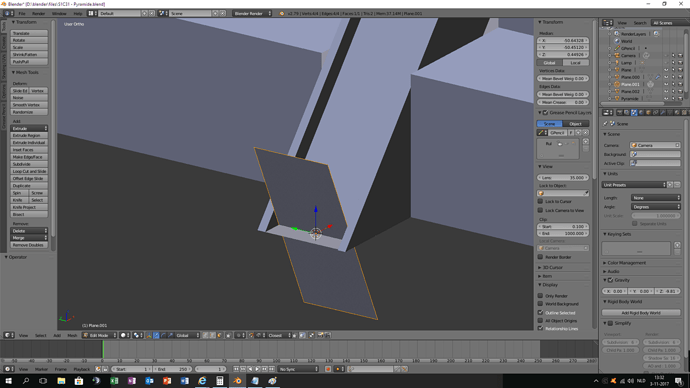Open the File menu
The height and width of the screenshot is (388, 690).
pos(22,14)
